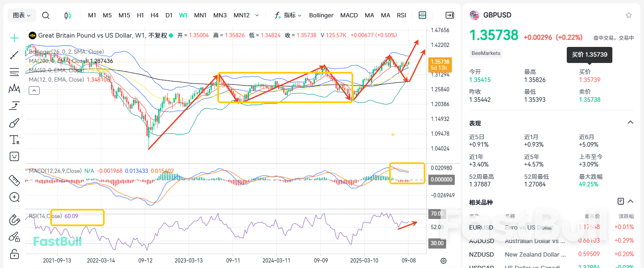644x268 pixels.
Task: Enable the Magnet snapping tool
Action: click(14, 220)
